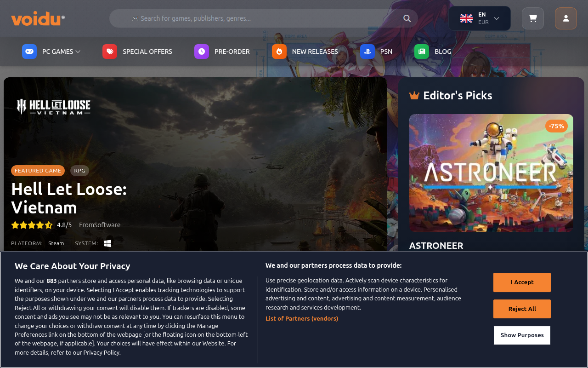
Task: Click the Hell Let Loose: Vietnam title
Action: [69, 198]
